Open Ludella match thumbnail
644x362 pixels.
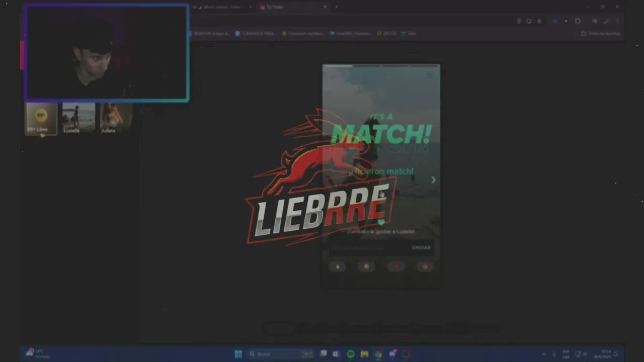(x=78, y=119)
